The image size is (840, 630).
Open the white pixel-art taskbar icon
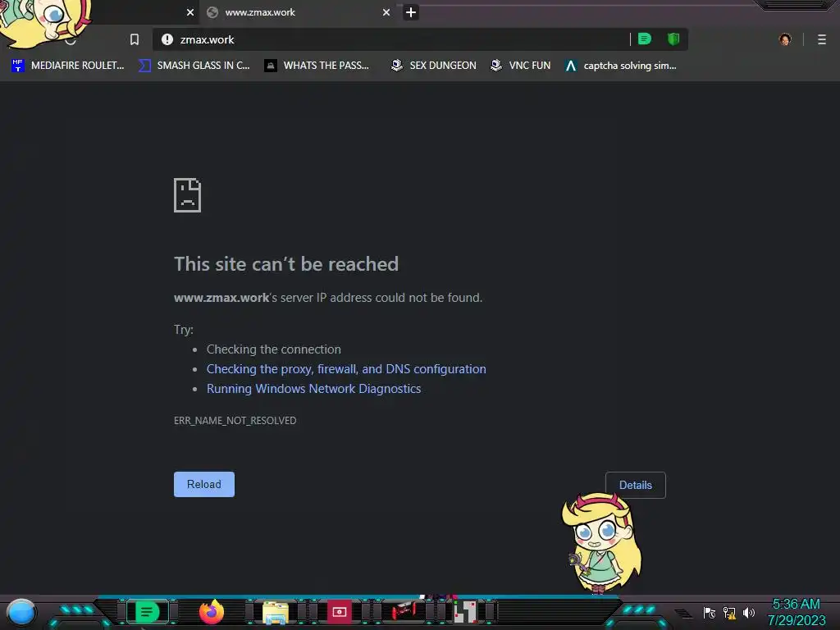tap(465, 612)
